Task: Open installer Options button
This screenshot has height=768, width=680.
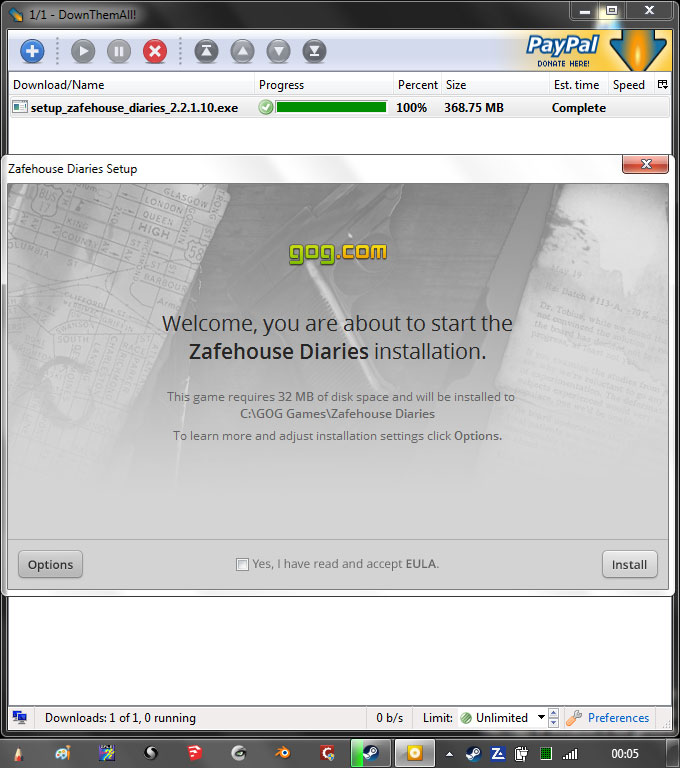Action: tap(50, 564)
